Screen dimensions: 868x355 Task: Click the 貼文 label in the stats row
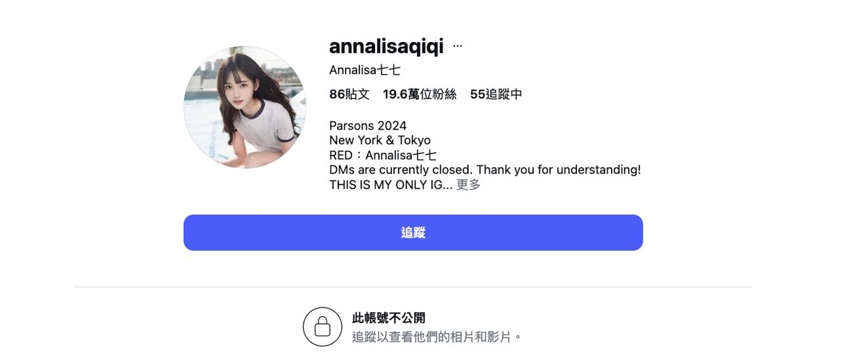pos(358,94)
